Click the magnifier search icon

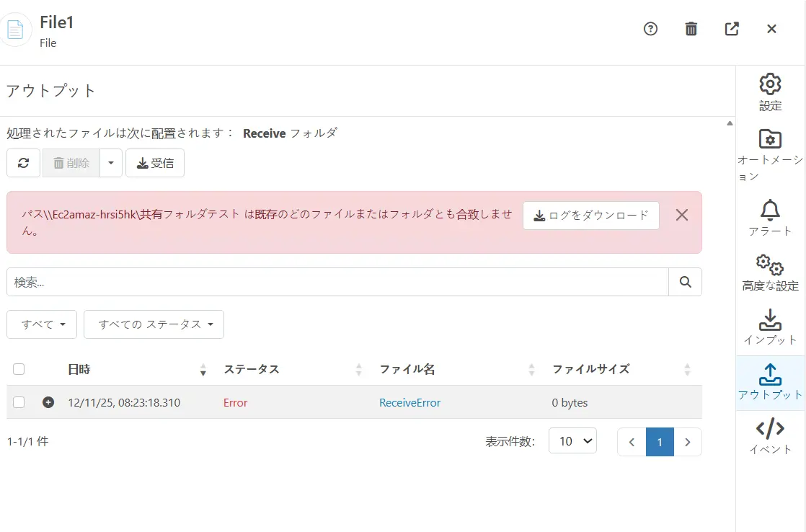coord(685,282)
